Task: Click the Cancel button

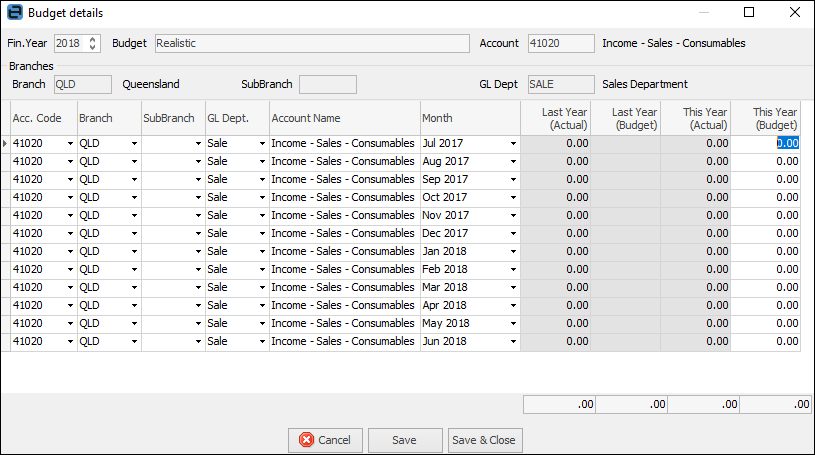Action: [x=325, y=440]
